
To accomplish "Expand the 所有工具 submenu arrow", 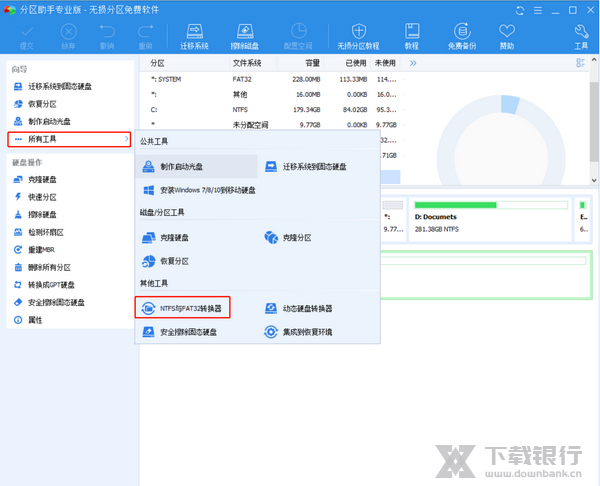I will coord(126,139).
